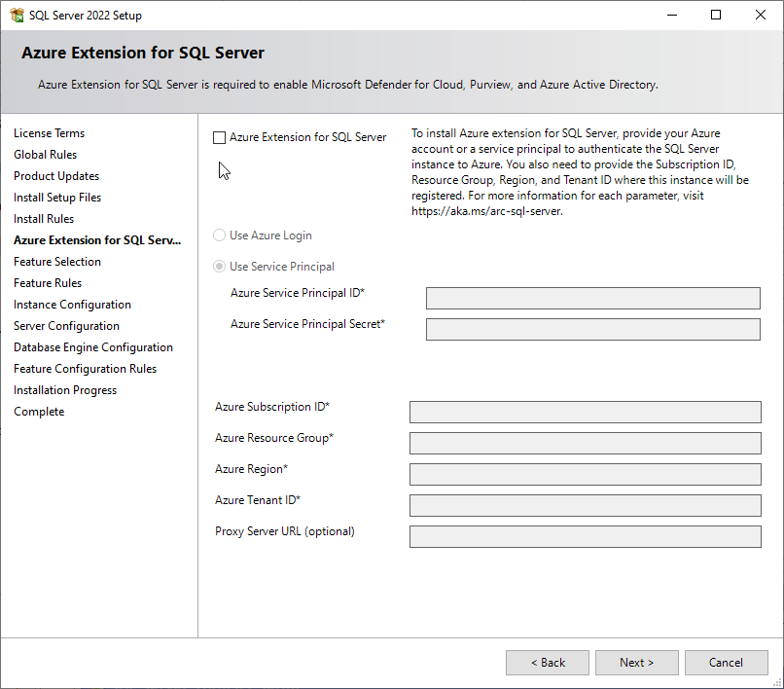Focus the Azure Subscription ID field

585,412
